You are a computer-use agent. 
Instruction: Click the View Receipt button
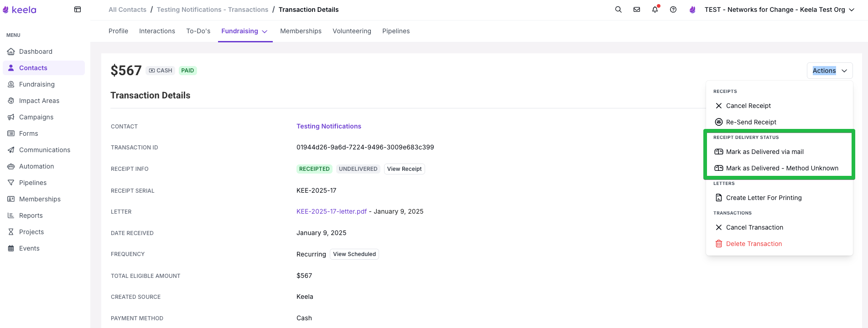[x=404, y=169]
